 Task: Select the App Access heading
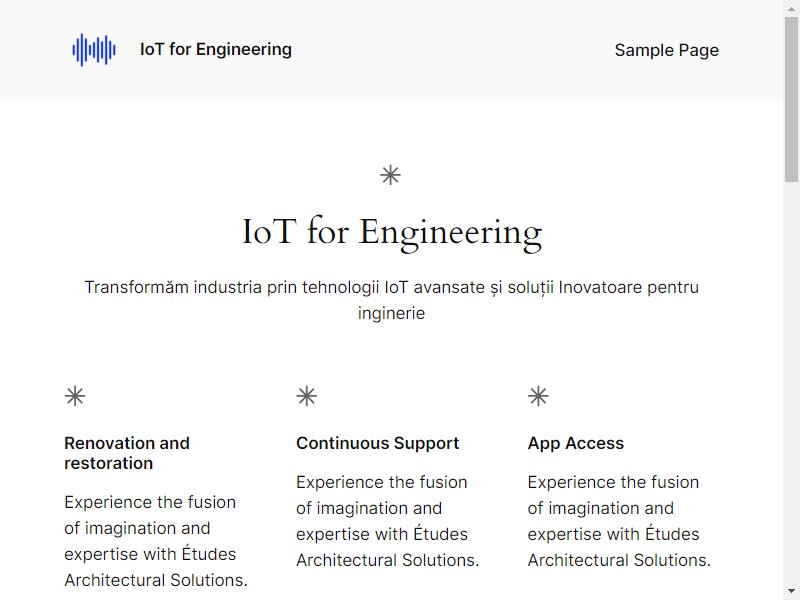pyautogui.click(x=576, y=443)
